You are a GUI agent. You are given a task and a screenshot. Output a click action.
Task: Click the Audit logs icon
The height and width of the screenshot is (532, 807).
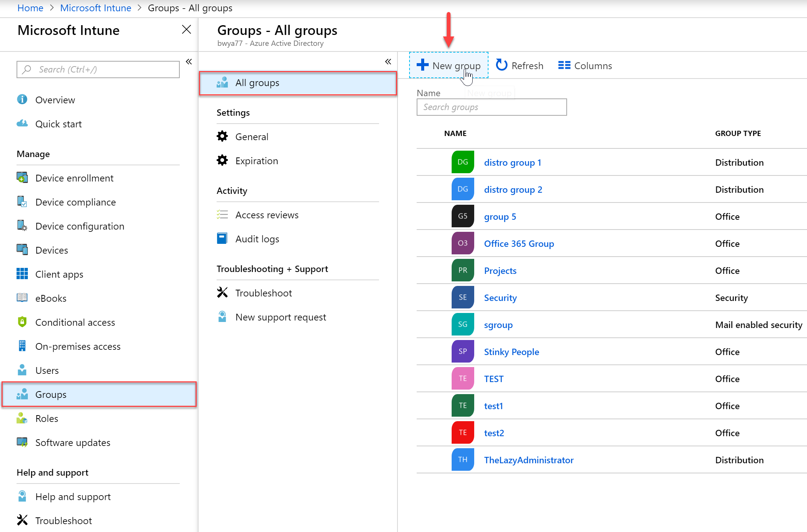(222, 238)
